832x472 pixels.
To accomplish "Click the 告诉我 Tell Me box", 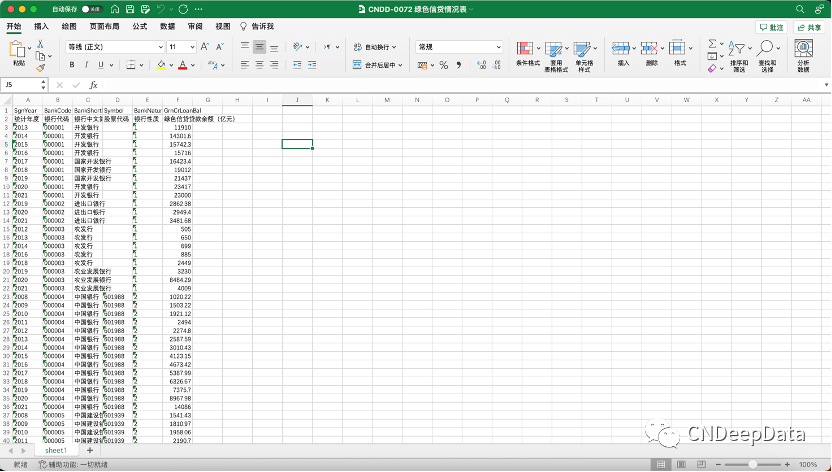I will pos(258,27).
